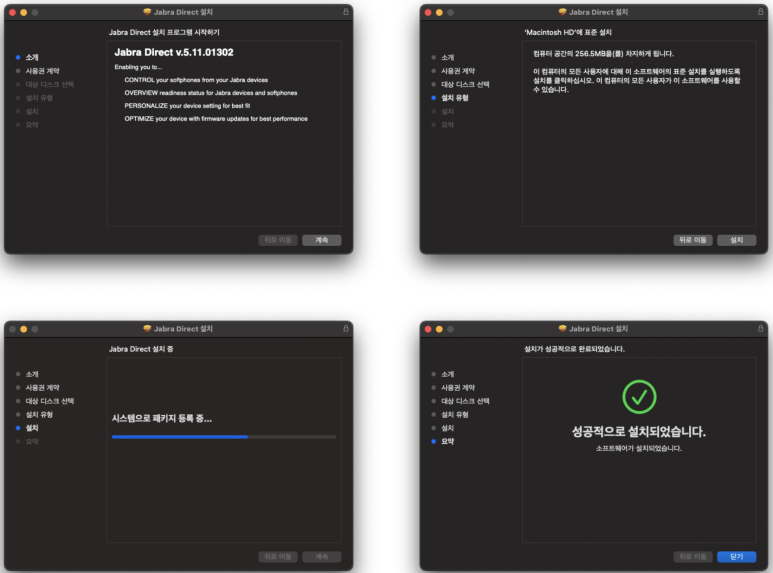The height and width of the screenshot is (573, 773).
Task: Click package icon in 'Macintosh HD' window title
Action: [562, 12]
